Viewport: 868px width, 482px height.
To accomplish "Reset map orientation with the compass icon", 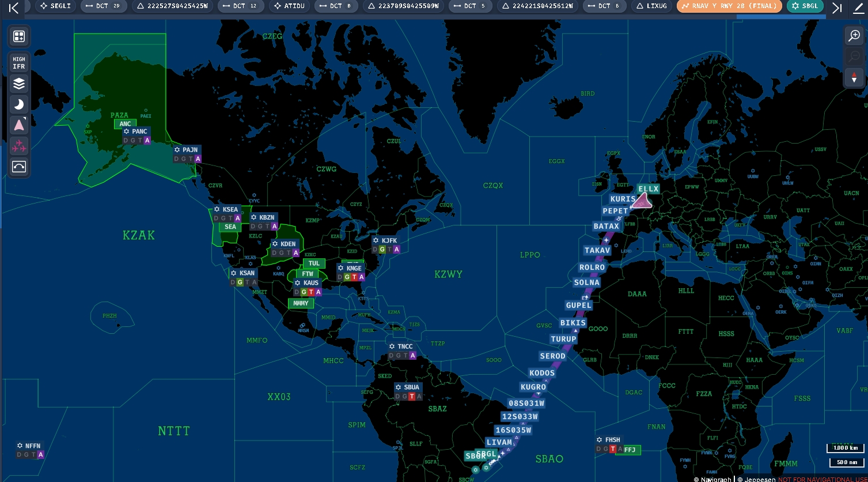I will (854, 77).
